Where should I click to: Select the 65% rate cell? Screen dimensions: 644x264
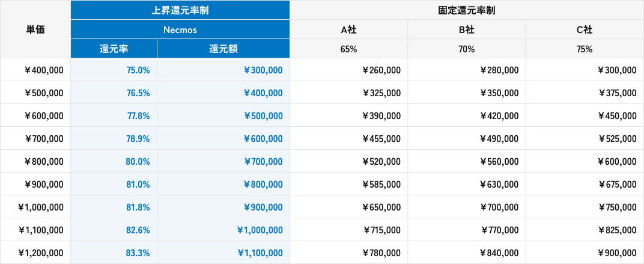tap(348, 49)
